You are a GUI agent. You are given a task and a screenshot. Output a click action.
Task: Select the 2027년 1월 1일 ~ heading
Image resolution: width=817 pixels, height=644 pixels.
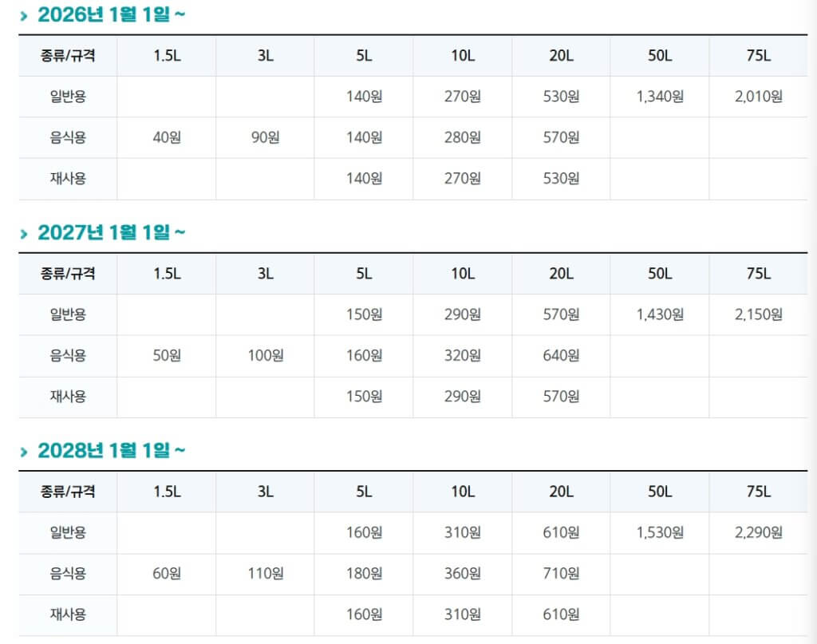[x=112, y=232]
